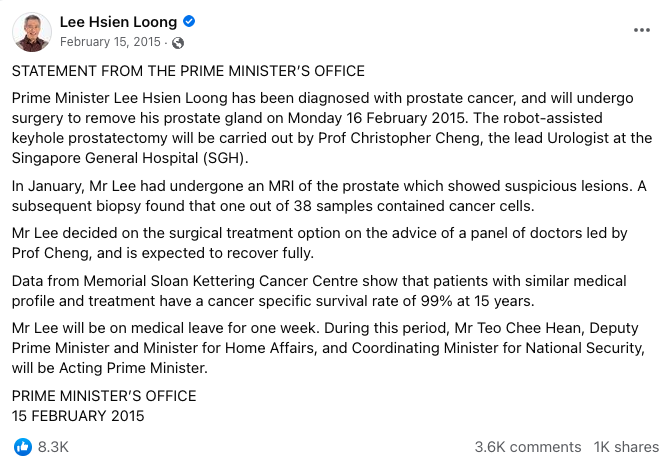Show the 3.6K comments
Screen dimensions: 669x465
click(x=527, y=447)
